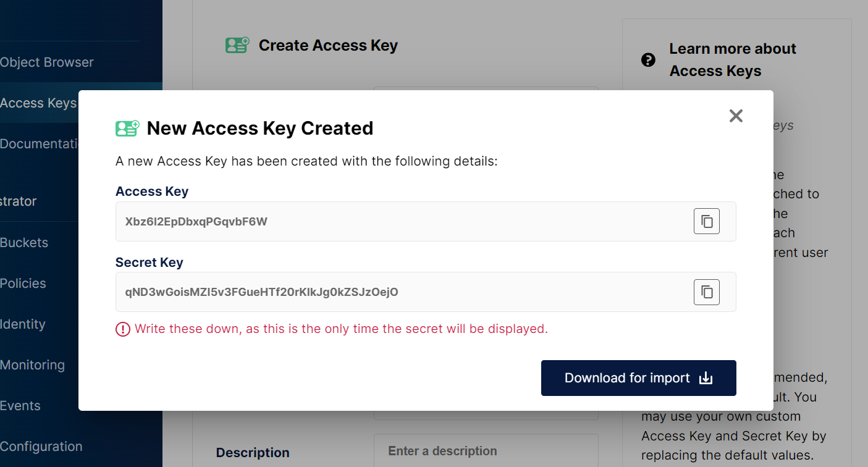
Task: Open Policies in sidebar
Action: point(23,284)
